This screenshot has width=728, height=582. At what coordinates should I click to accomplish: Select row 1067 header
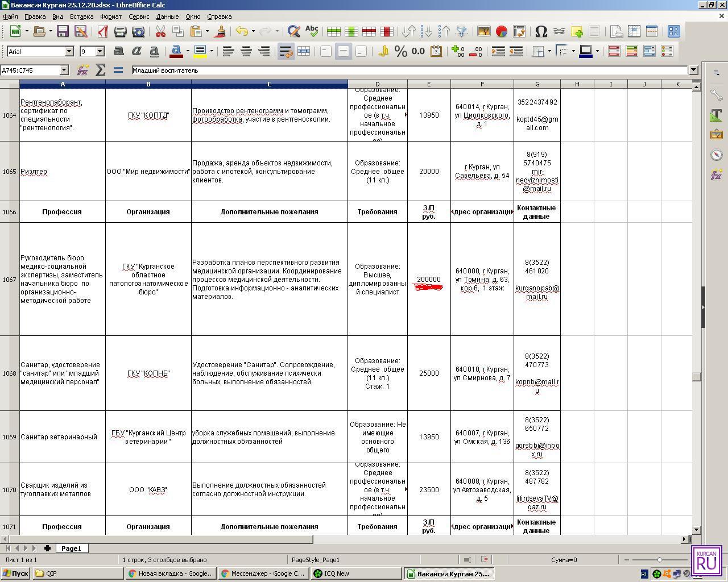pos(10,279)
